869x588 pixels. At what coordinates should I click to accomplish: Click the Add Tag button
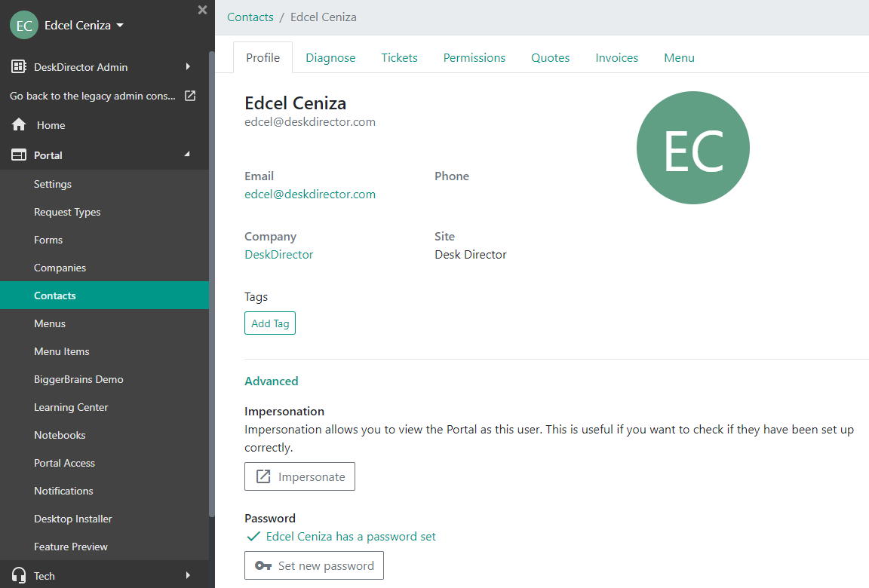(270, 323)
